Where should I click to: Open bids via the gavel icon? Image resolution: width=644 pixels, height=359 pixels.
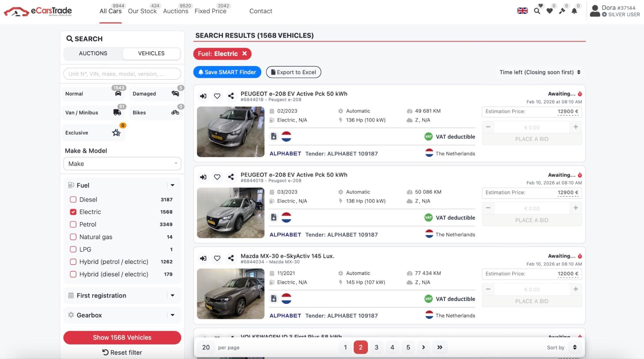(562, 11)
